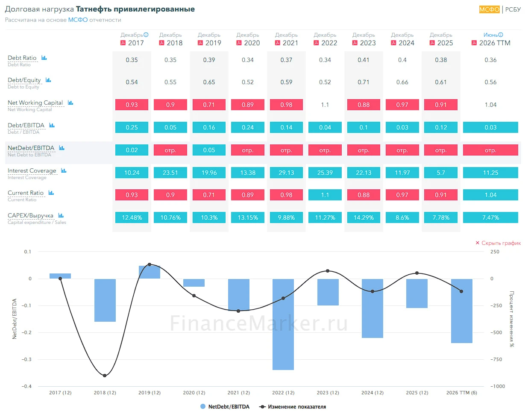
Task: Open chart icon next to Interest Coverage
Action: (x=64, y=170)
